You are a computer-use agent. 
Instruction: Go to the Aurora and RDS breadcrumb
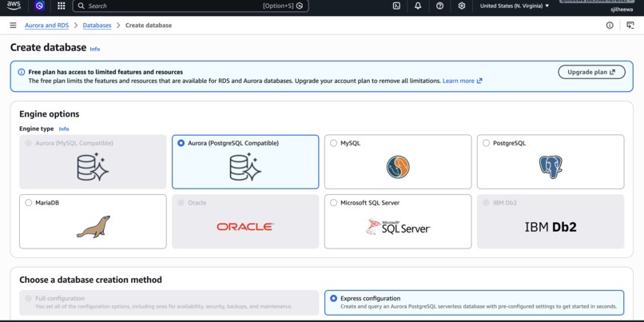[47, 26]
